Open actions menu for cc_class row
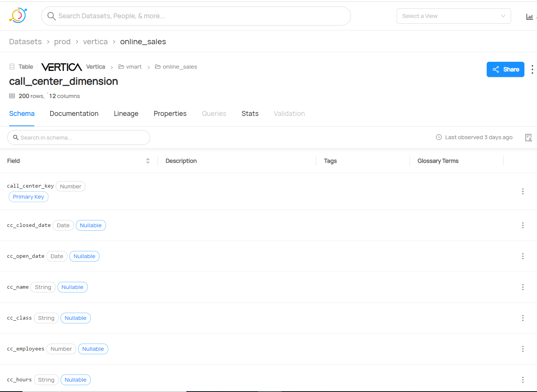537x392 pixels. [523, 318]
